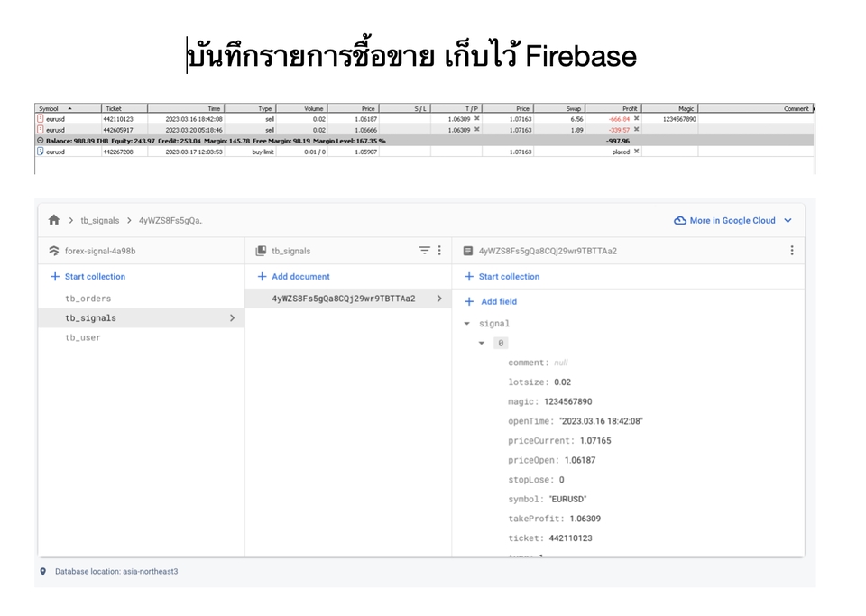866x616 pixels.
Task: Click the database location pin icon
Action: coord(43,571)
